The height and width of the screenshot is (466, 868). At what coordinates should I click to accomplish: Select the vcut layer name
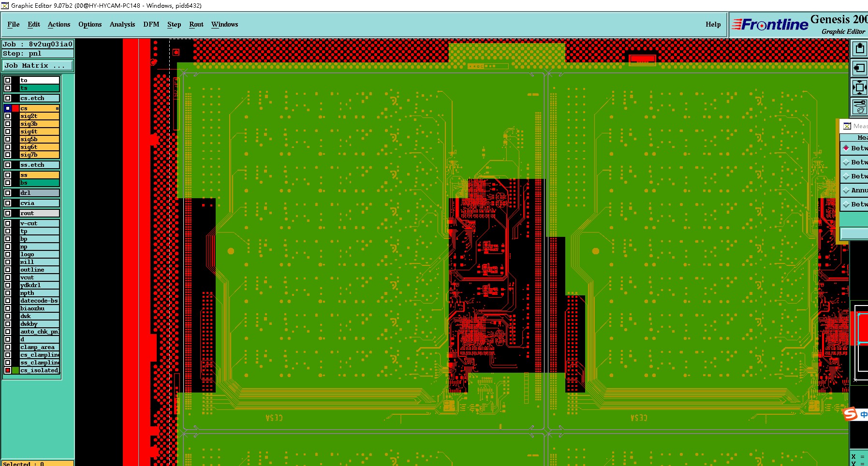(x=39, y=277)
